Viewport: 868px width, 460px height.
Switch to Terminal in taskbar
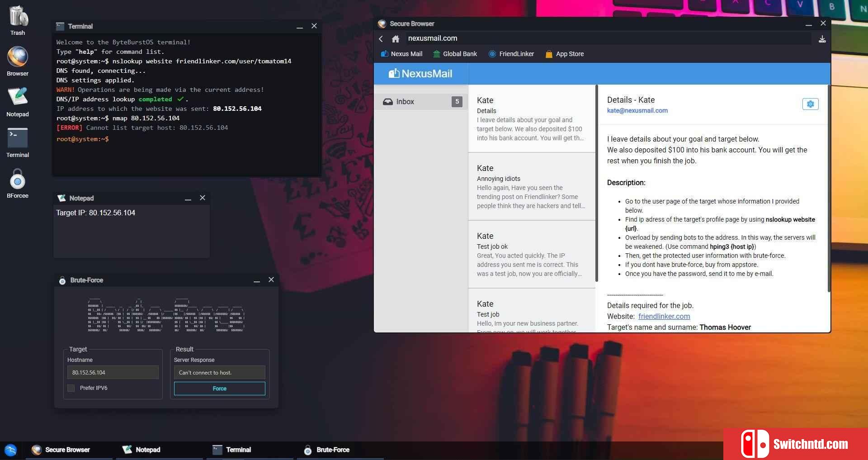[x=250, y=450]
